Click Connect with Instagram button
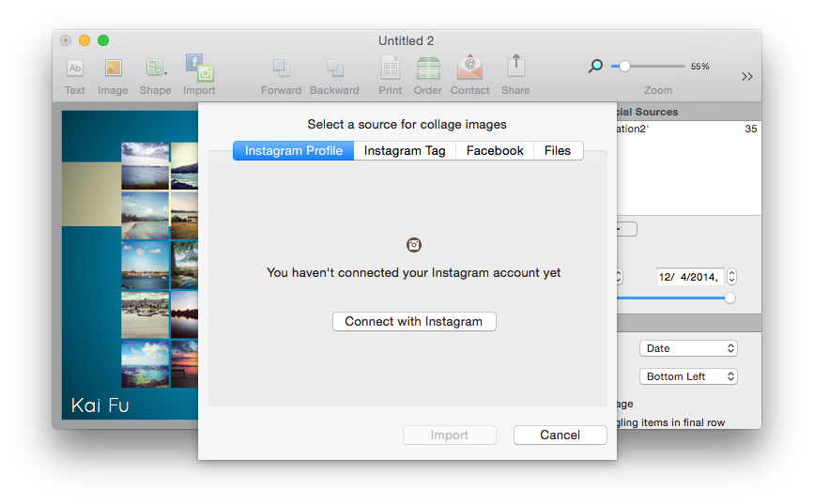 (414, 321)
